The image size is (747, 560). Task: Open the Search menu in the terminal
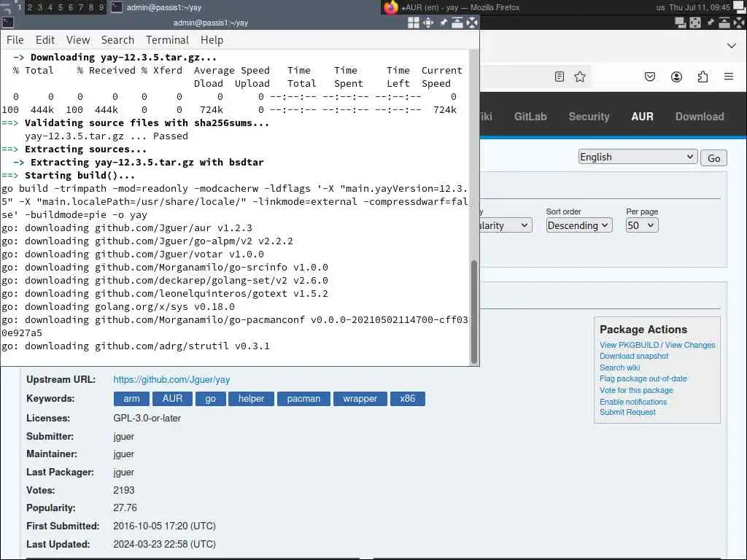click(x=117, y=40)
